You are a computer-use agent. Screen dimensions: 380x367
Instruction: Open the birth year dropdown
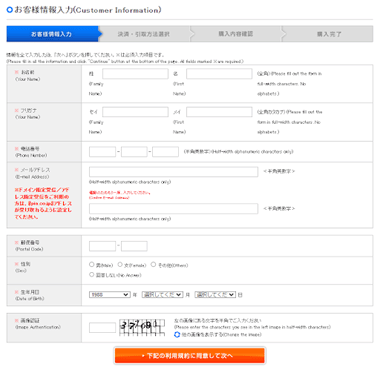[x=110, y=295]
